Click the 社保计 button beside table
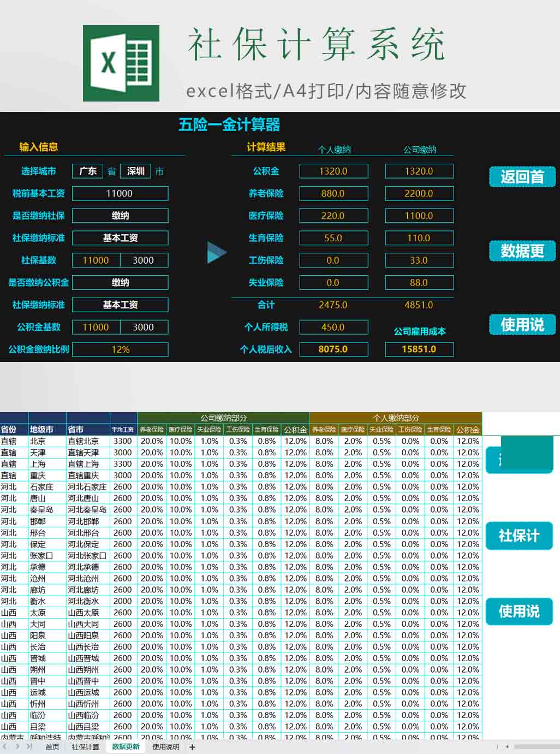The image size is (560, 754). (519, 536)
